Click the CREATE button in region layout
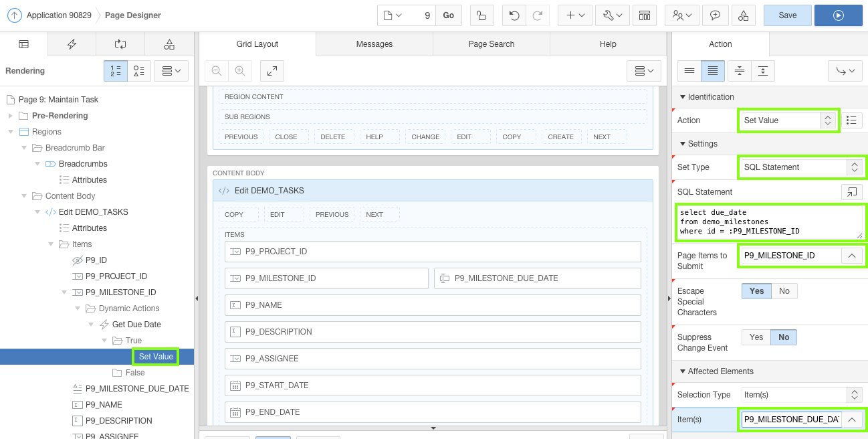The height and width of the screenshot is (439, 868). [560, 137]
